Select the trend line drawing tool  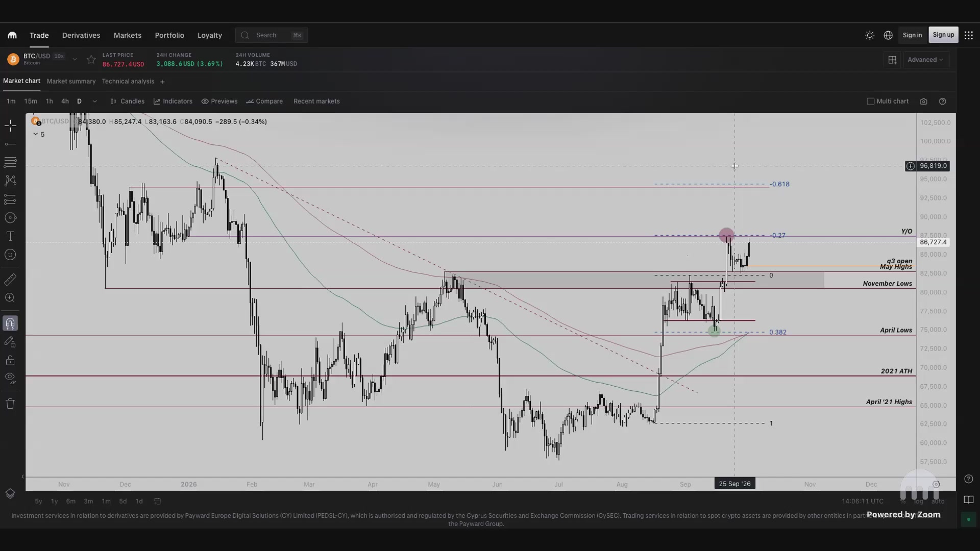[10, 144]
